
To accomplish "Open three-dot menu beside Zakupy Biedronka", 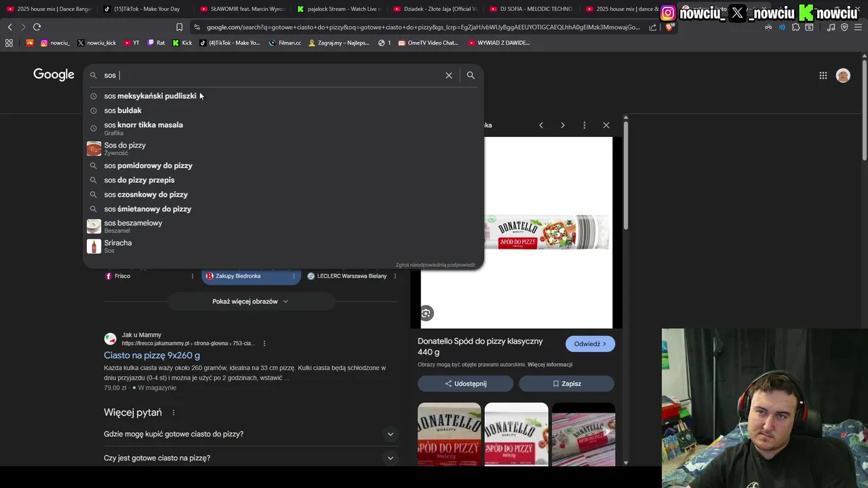I will (x=293, y=276).
